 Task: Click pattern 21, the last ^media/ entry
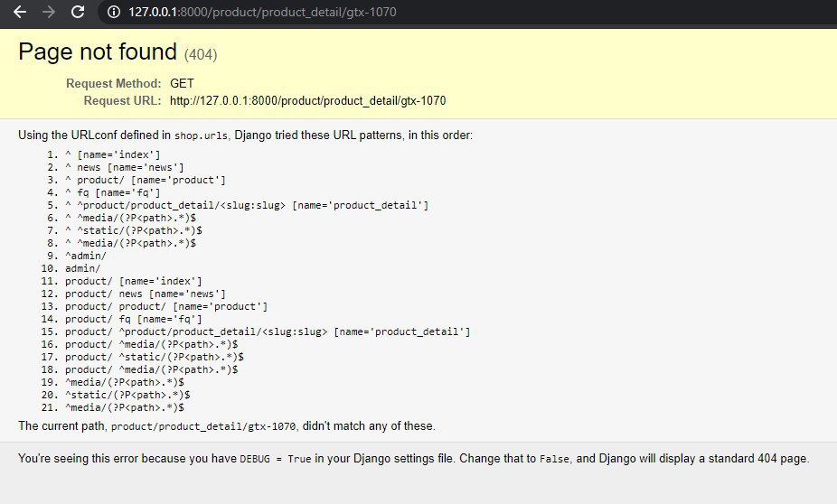(125, 408)
